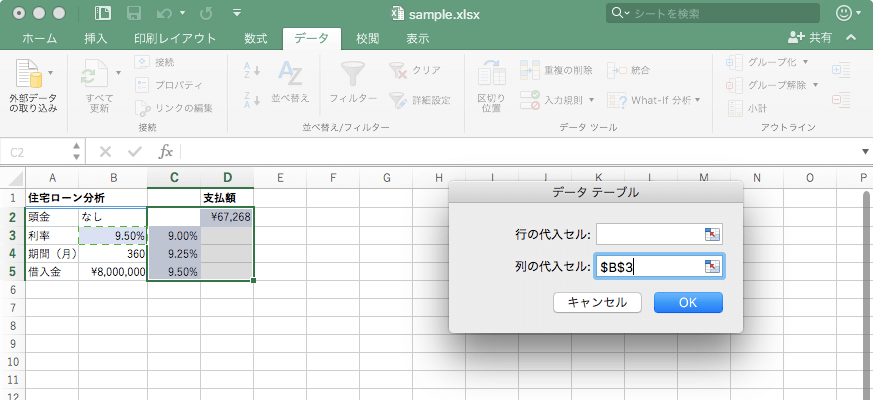
Task: Click the Cancel (キャンセル) button
Action: pos(597,302)
